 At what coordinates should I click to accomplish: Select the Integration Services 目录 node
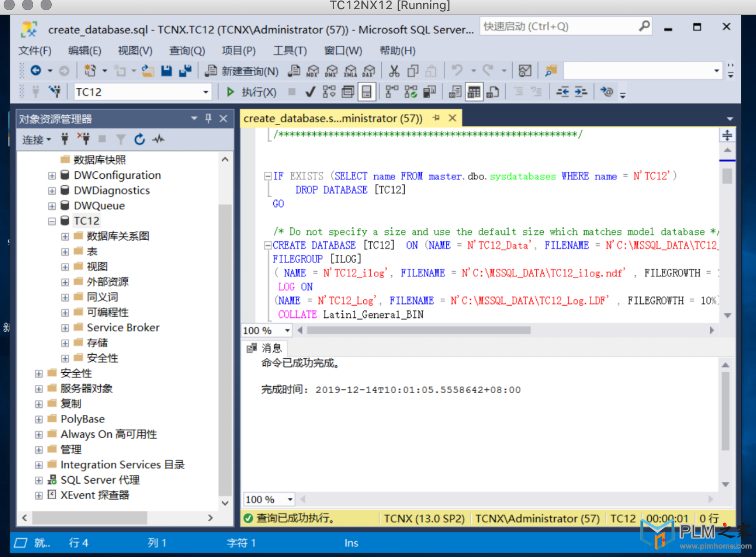tap(122, 465)
